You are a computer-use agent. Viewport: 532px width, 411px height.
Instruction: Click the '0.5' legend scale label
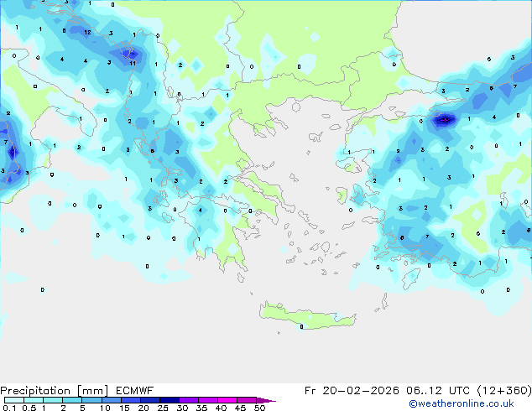(x=29, y=408)
